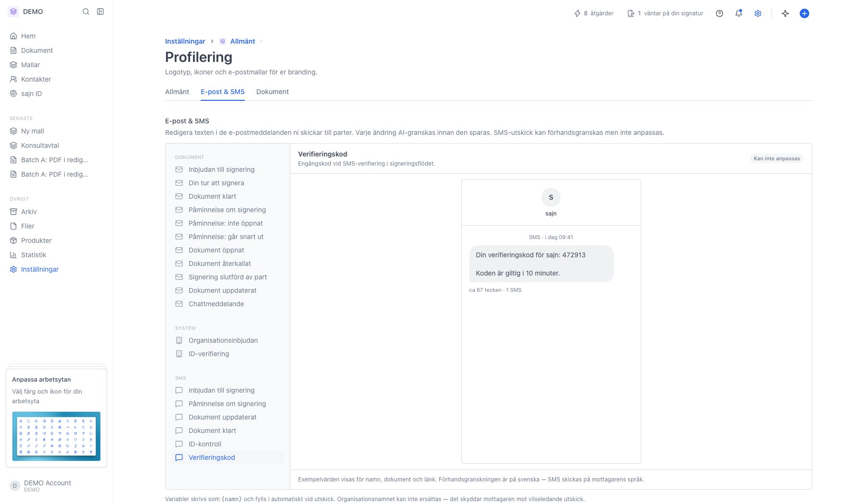
Task: Click the blue plus create button
Action: click(804, 13)
